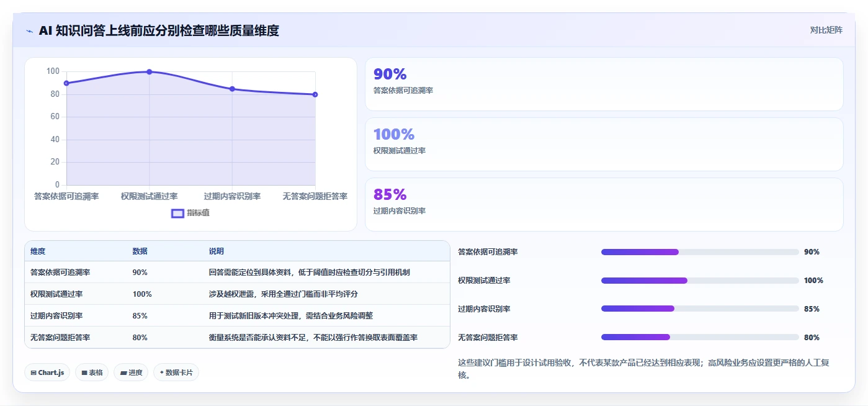
Task: Click the chart data point for 权限测试通过率
Action: [150, 72]
